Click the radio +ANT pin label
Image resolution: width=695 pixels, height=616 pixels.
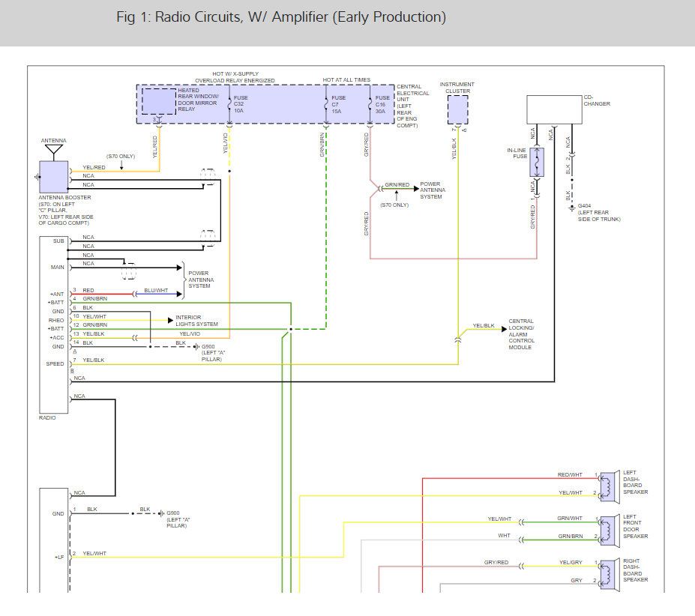click(57, 294)
